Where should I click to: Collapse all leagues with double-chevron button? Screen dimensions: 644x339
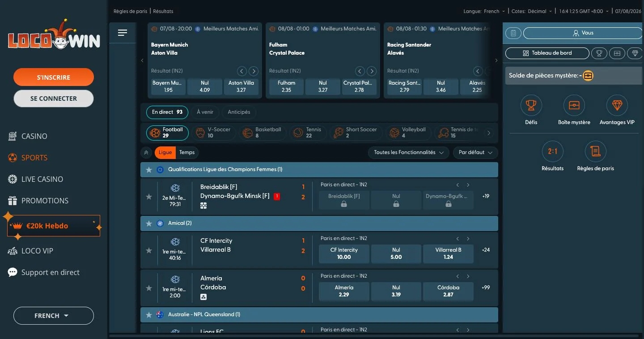click(146, 153)
